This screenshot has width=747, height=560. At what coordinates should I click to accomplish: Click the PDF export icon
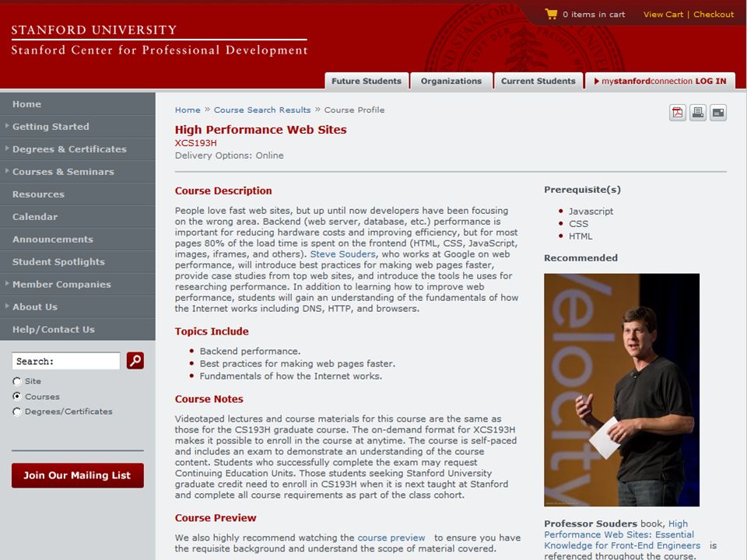click(677, 113)
